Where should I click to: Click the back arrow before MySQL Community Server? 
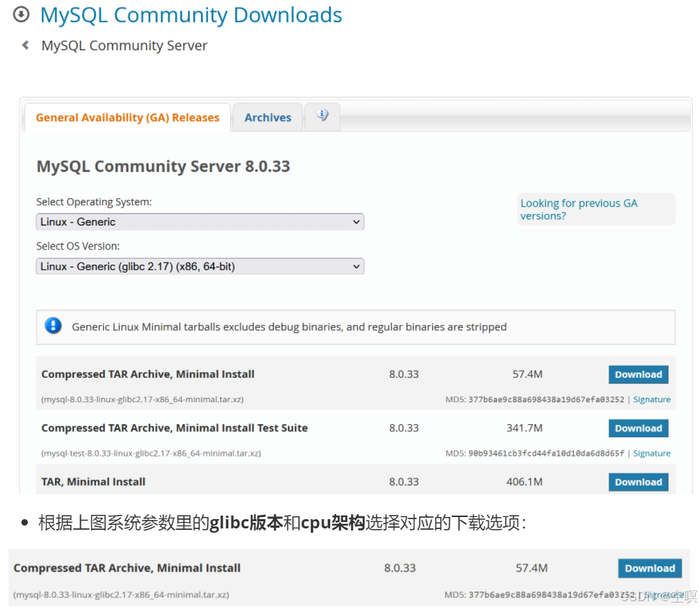(26, 45)
